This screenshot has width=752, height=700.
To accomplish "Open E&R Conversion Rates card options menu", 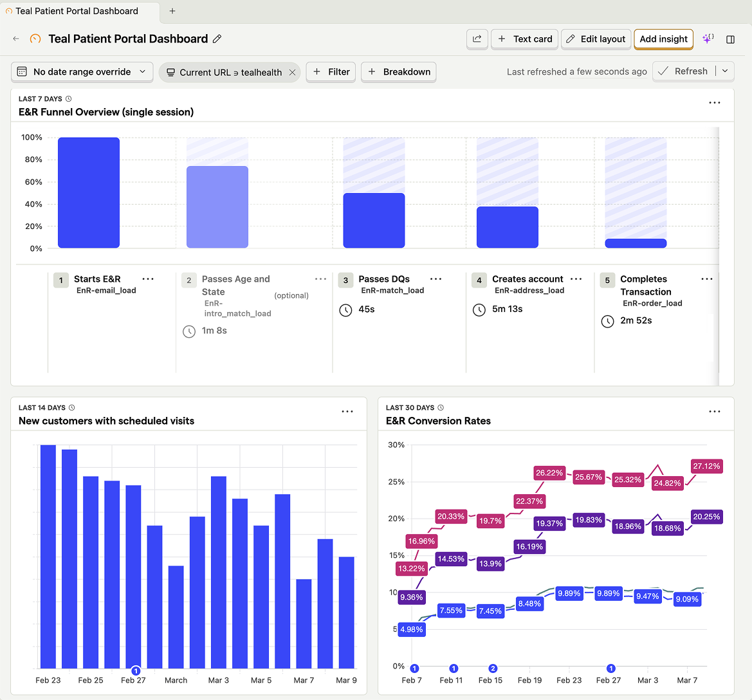I will pyautogui.click(x=715, y=412).
